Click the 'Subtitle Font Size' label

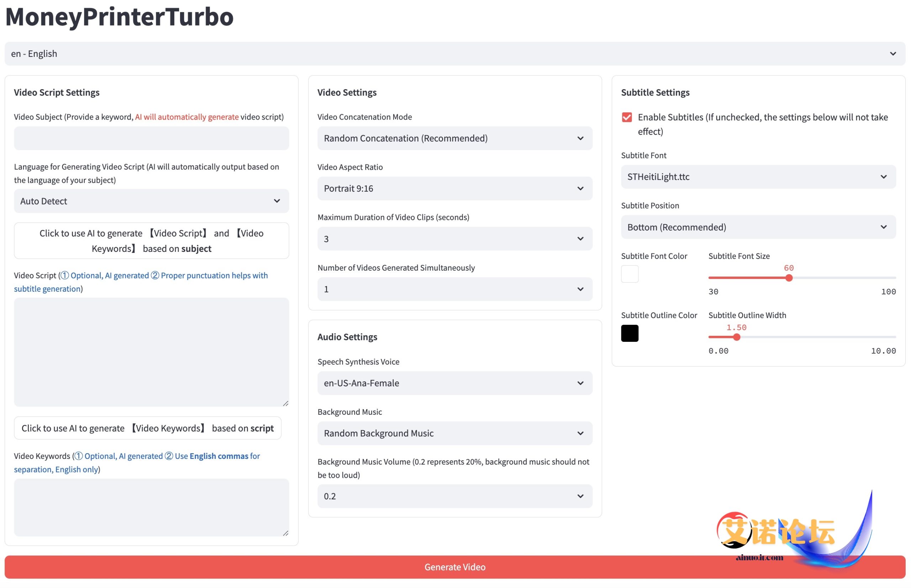739,256
